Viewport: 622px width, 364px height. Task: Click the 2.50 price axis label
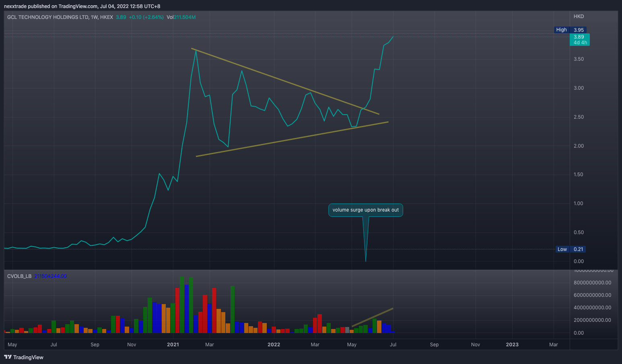click(579, 117)
